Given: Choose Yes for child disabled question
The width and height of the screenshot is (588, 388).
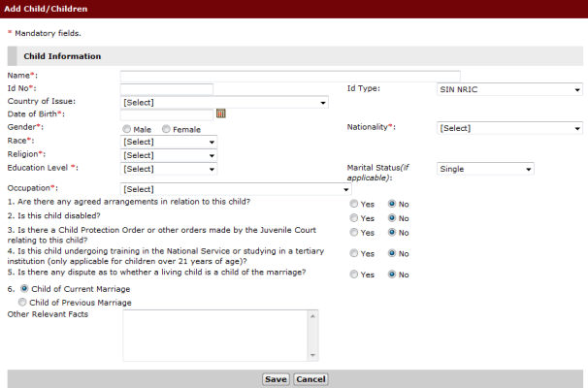Looking at the screenshot, I should [354, 218].
